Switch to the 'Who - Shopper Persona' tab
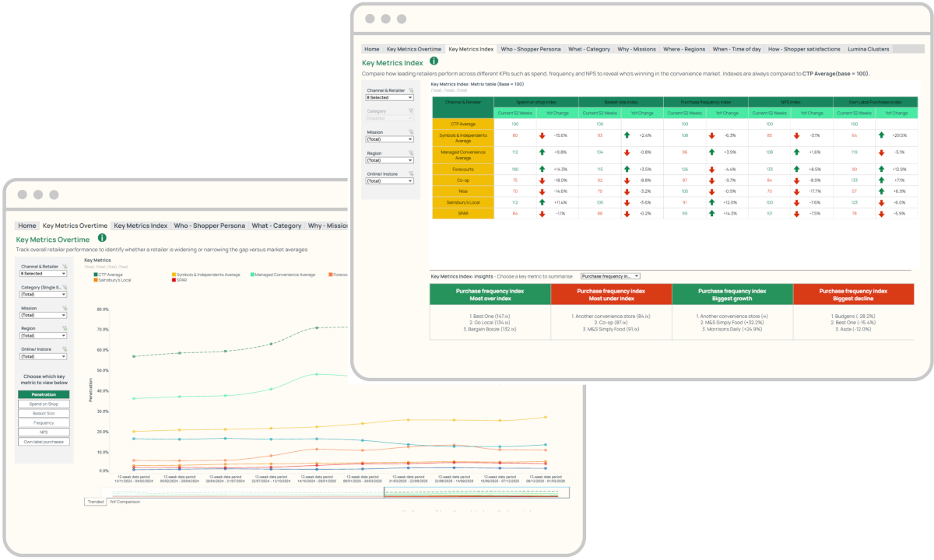934x560 pixels. pos(531,49)
